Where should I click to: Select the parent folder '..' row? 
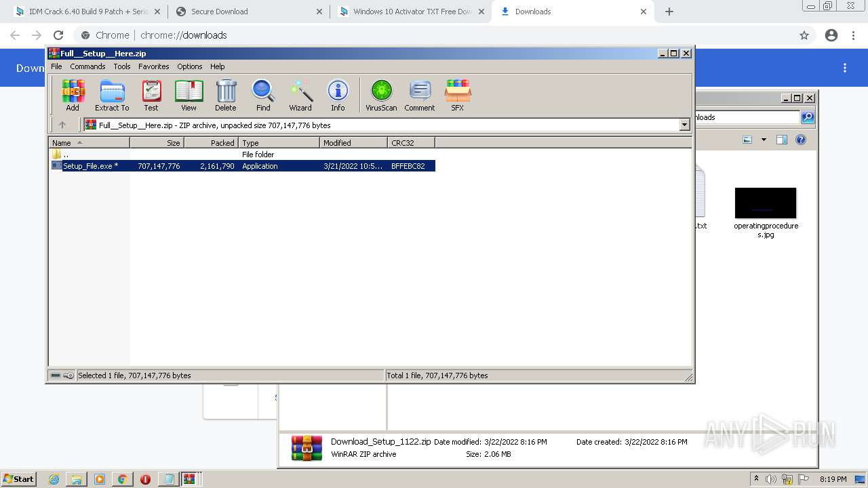pos(242,155)
